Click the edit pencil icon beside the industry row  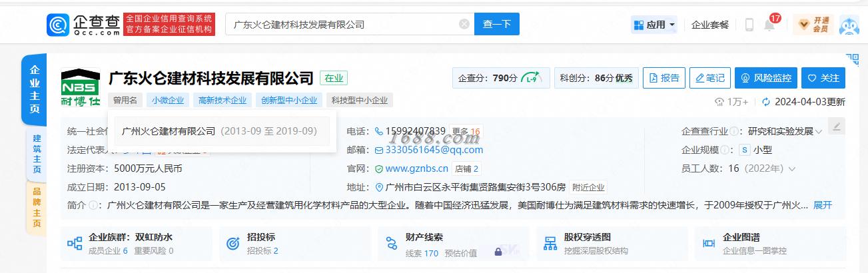[x=837, y=126]
